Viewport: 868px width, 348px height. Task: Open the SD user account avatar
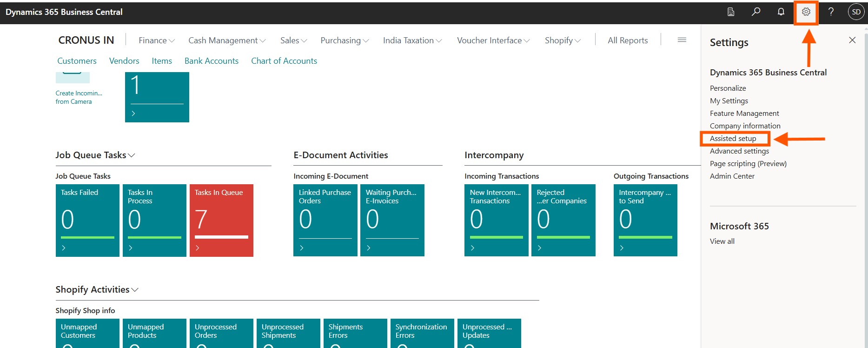click(x=856, y=12)
